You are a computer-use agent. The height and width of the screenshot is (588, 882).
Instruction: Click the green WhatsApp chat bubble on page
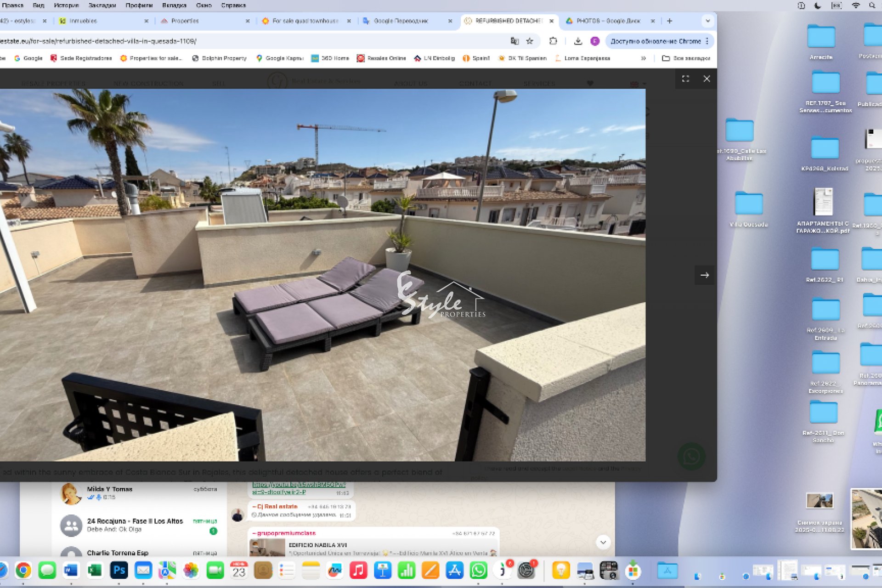[x=691, y=456]
